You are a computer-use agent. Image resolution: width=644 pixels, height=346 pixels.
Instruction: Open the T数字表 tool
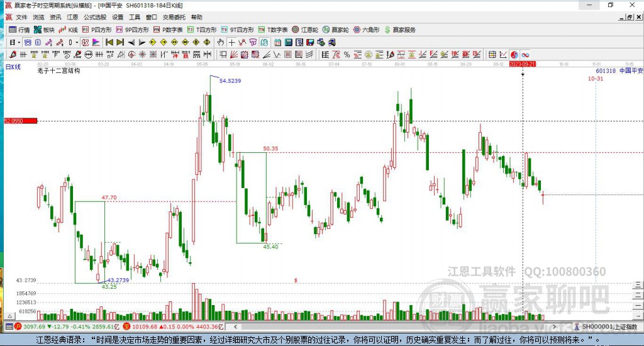[273, 30]
